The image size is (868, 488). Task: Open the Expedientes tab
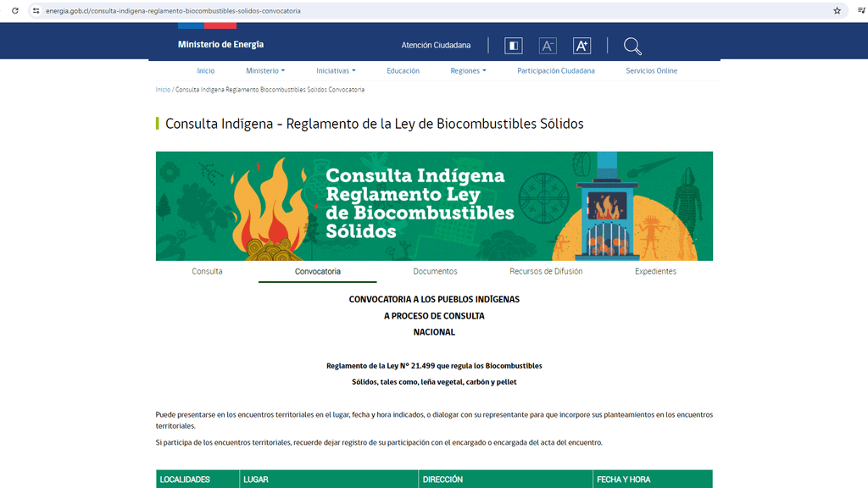pos(655,271)
